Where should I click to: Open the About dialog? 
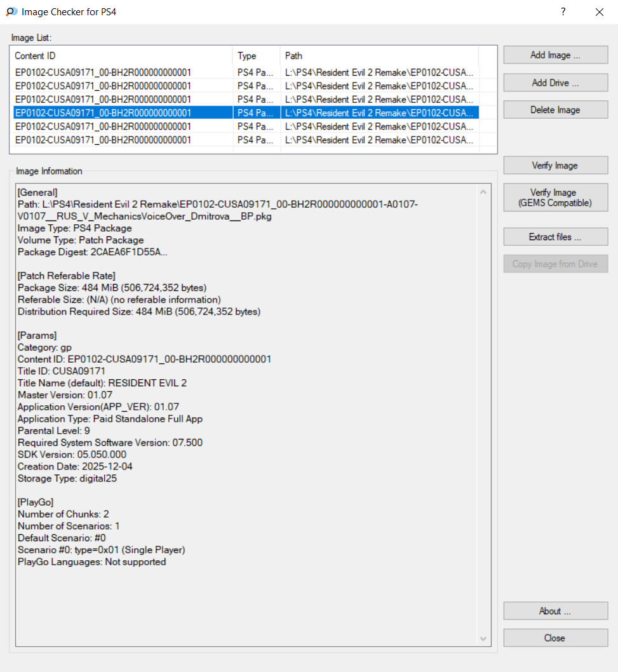click(x=555, y=611)
